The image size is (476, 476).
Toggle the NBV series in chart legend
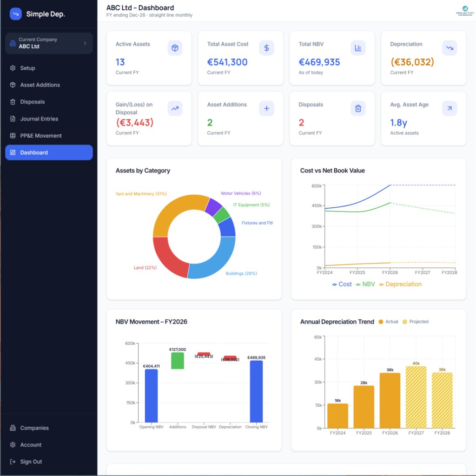click(365, 284)
